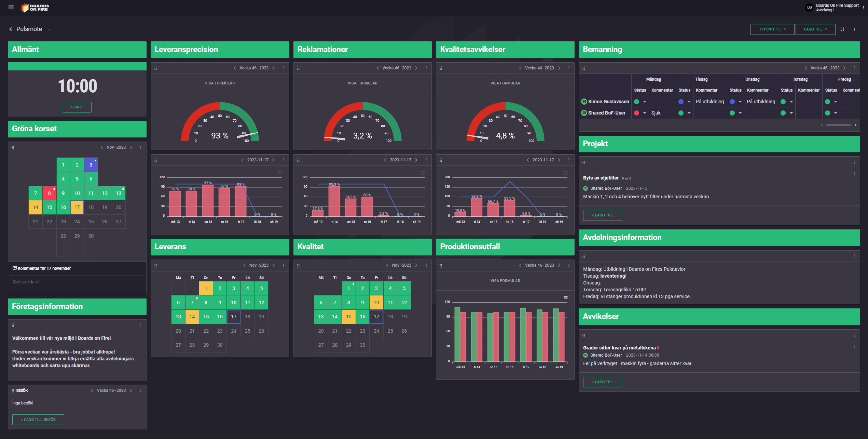Expand the TYPSNITT: L dropdown
Image resolution: width=868 pixels, height=439 pixels.
pyautogui.click(x=772, y=29)
